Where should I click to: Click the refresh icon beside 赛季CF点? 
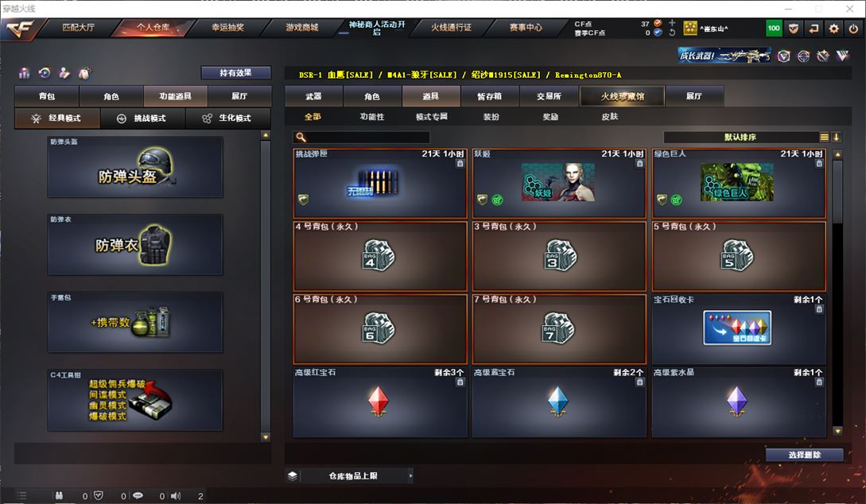[672, 33]
